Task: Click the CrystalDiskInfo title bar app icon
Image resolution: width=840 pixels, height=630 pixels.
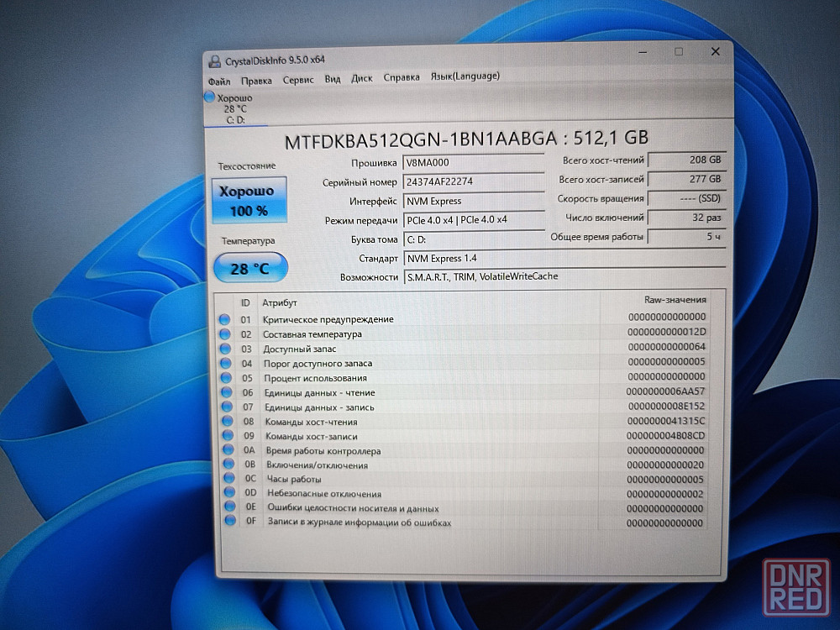Action: 214,61
